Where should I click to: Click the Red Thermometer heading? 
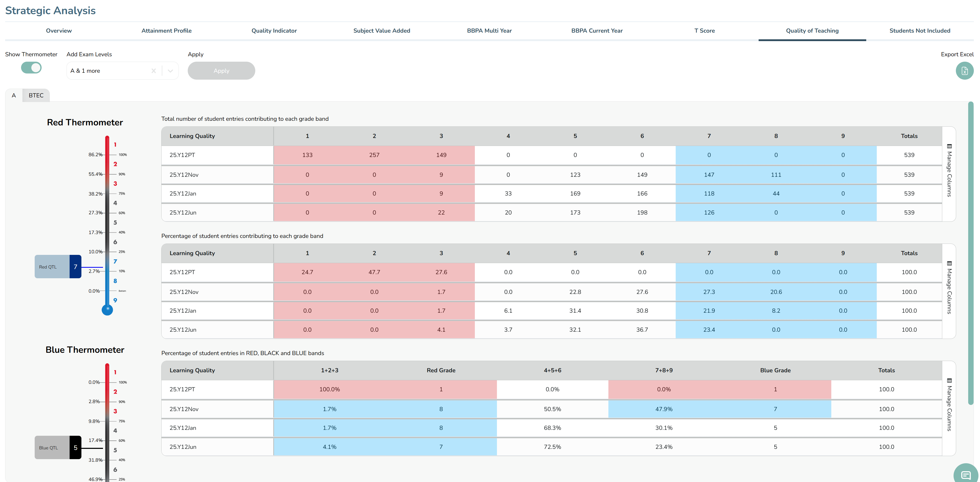[x=85, y=123]
